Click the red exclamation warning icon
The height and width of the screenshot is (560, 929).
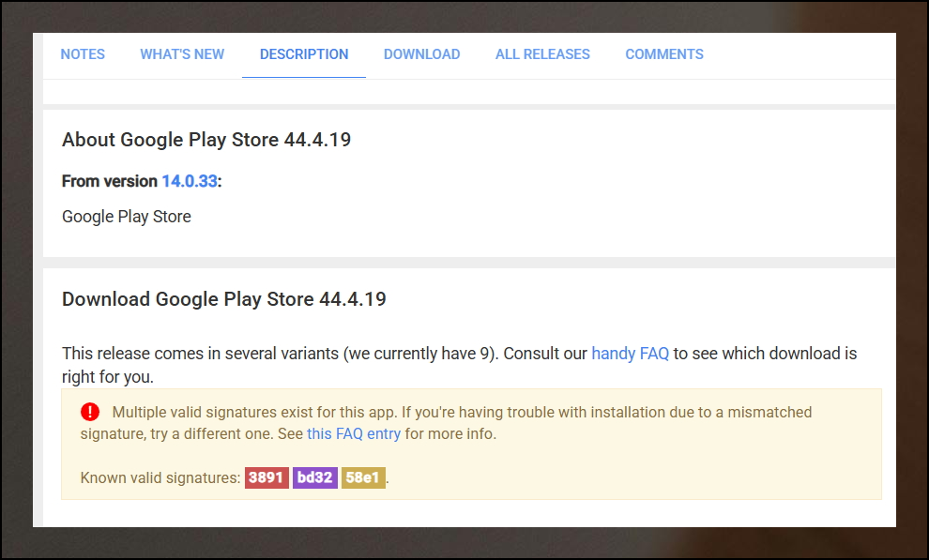(90, 412)
